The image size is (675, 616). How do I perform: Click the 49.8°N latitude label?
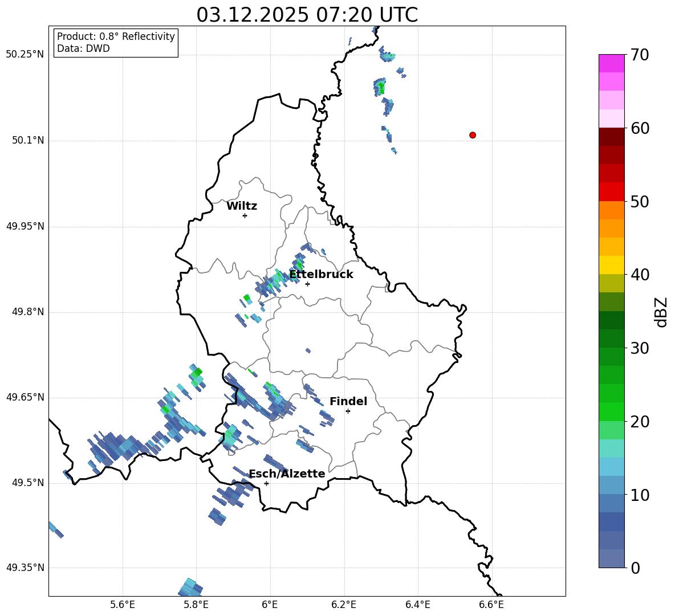click(28, 312)
